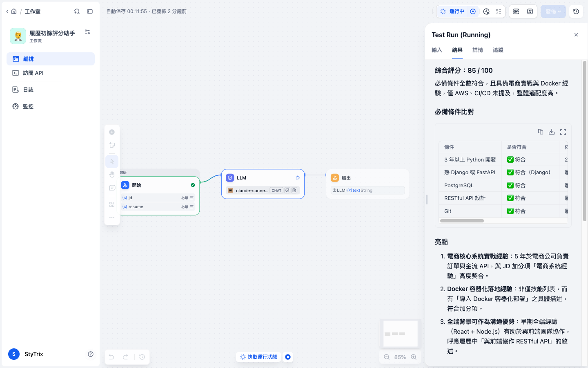The image size is (588, 368).
Task: Click stop icon beside 快取運行狀態
Action: (x=288, y=357)
